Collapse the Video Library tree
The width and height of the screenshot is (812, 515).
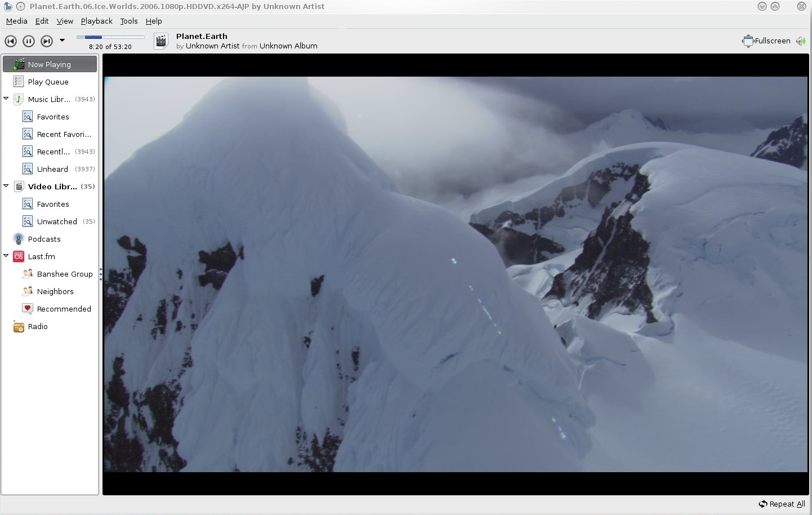pos(6,186)
